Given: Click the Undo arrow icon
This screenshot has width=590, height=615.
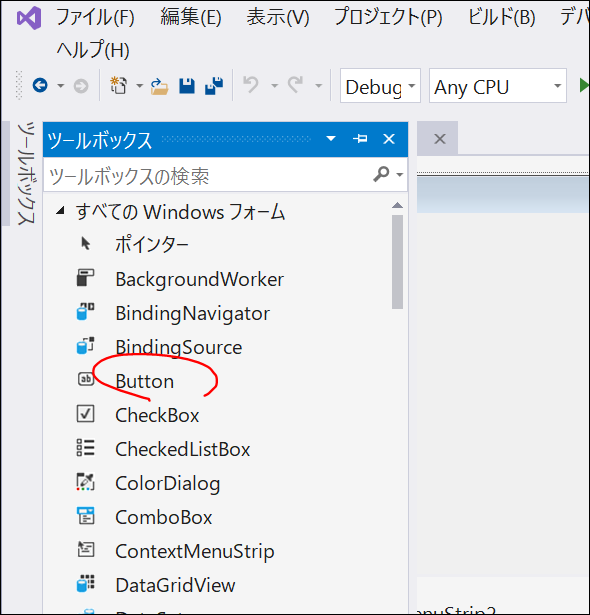Looking at the screenshot, I should (x=251, y=85).
